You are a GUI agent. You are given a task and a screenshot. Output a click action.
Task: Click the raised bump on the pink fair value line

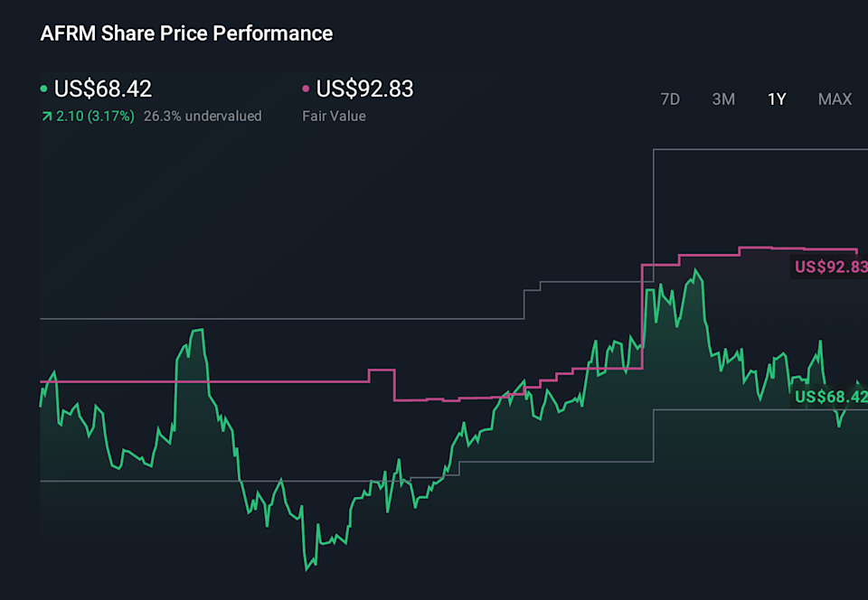[382, 370]
